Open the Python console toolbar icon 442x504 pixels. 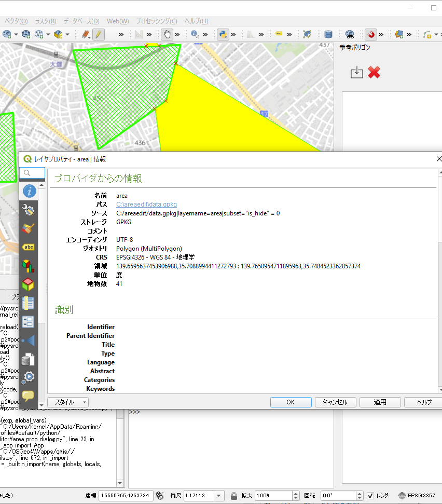coord(224,34)
